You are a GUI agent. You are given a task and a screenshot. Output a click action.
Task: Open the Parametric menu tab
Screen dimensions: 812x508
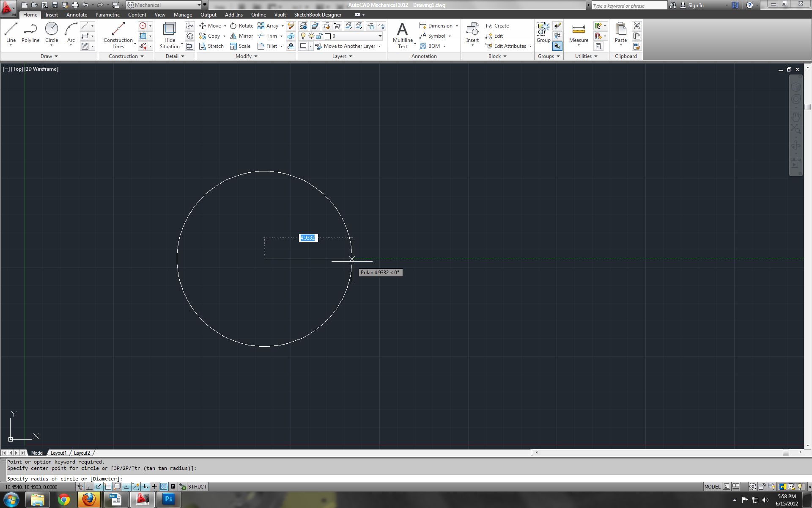click(x=107, y=14)
